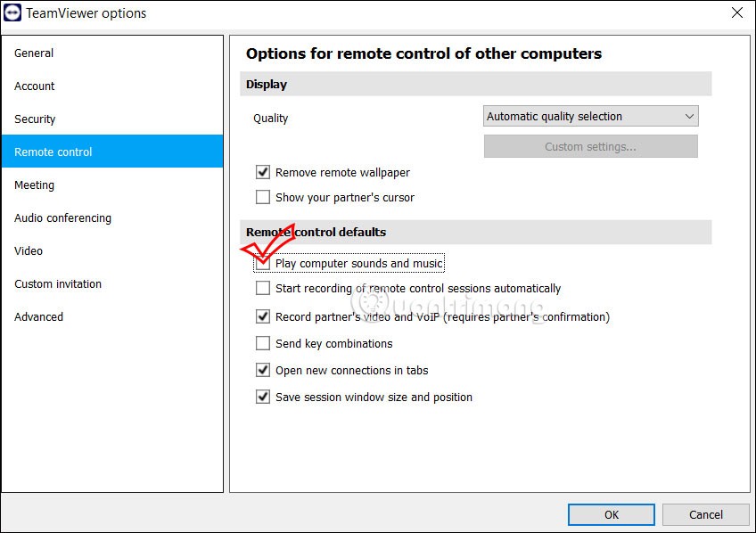Click the Custom settings button
This screenshot has width=756, height=533.
(x=590, y=147)
